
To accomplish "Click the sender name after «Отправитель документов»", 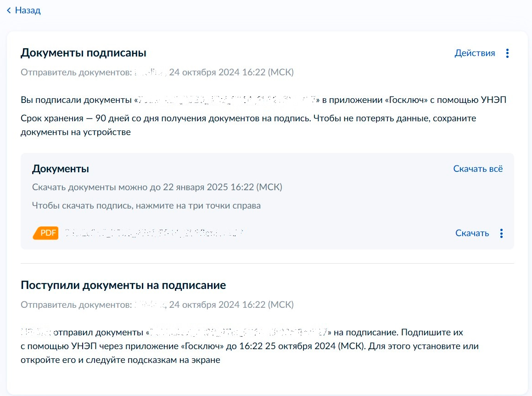I will tap(149, 72).
